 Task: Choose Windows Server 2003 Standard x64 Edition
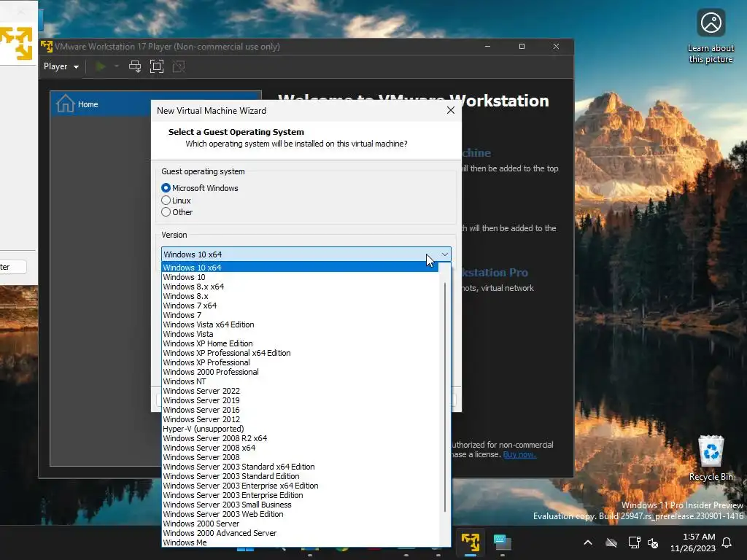(300, 467)
